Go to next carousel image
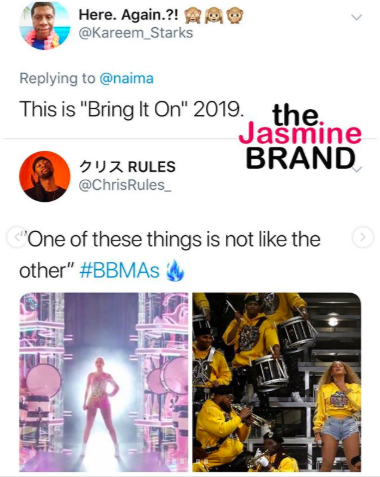 pos(363,237)
